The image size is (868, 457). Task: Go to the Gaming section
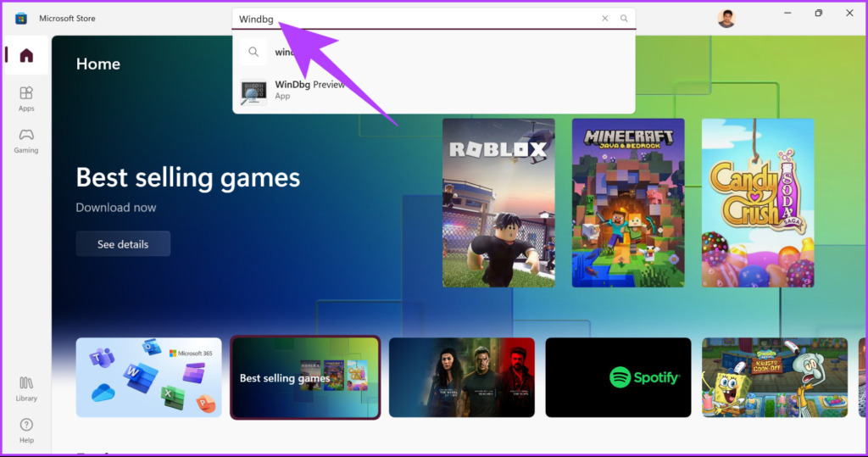click(26, 141)
